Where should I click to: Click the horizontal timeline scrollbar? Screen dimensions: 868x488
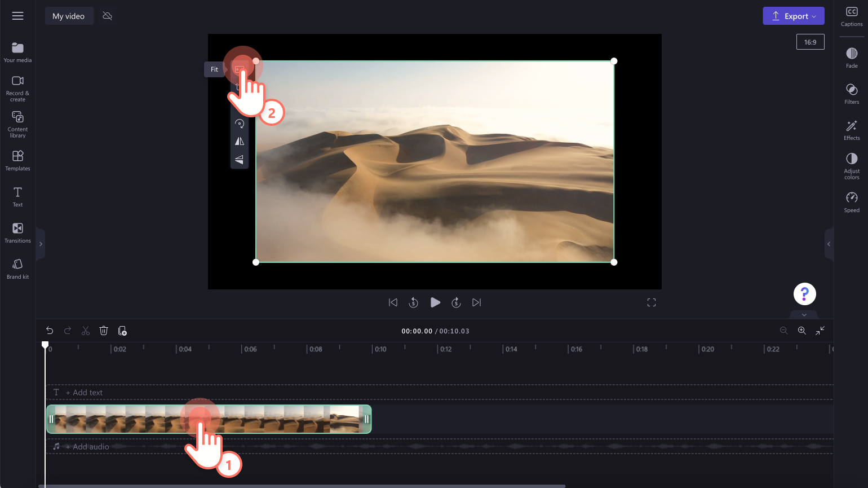pyautogui.click(x=302, y=486)
